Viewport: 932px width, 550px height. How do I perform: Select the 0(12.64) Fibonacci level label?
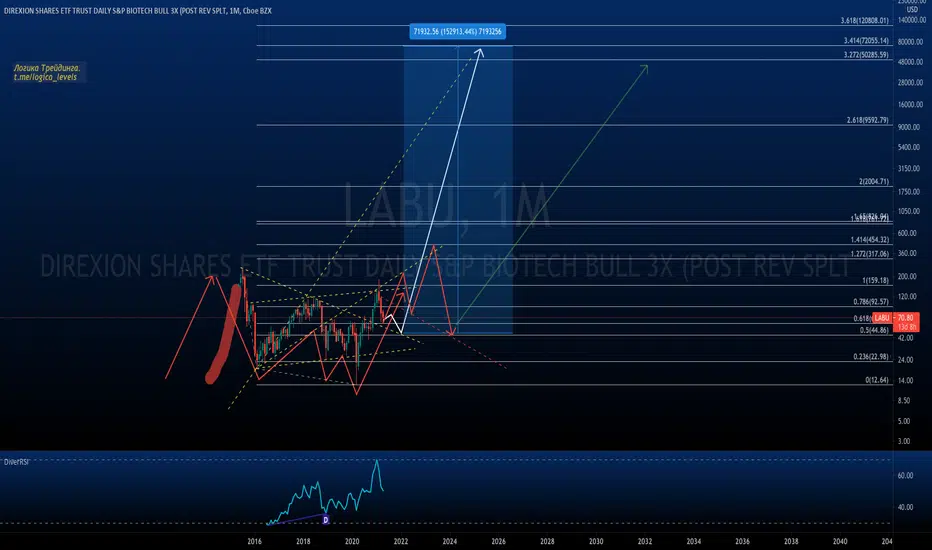[877, 380]
